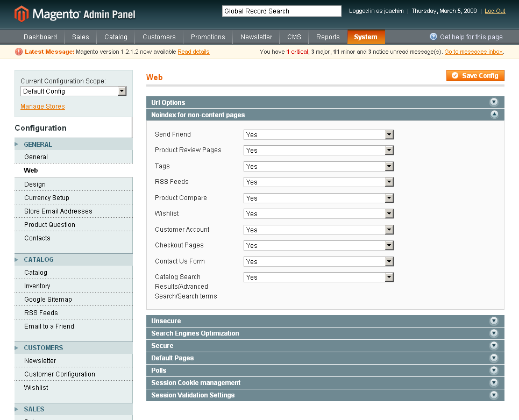Open the RSS Feeds noindex dropdown

[319, 182]
